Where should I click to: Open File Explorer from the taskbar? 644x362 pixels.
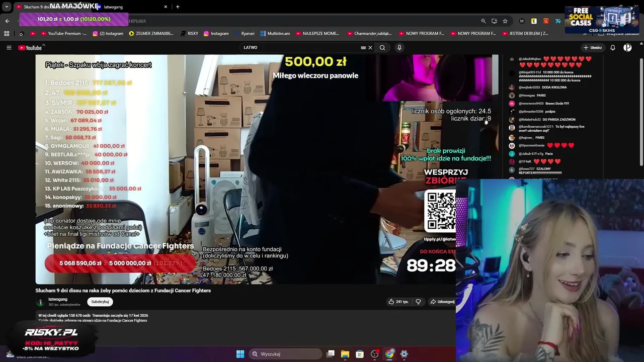(x=345, y=354)
